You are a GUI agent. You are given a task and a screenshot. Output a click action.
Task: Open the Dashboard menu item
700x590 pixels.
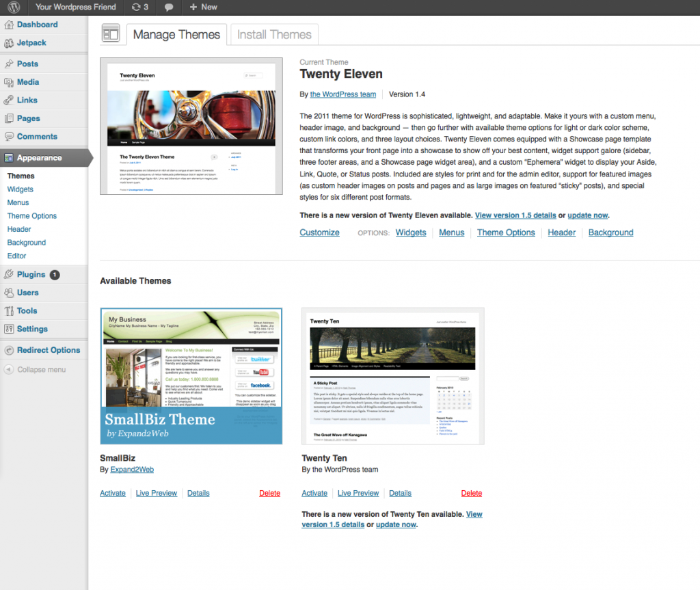[x=38, y=25]
